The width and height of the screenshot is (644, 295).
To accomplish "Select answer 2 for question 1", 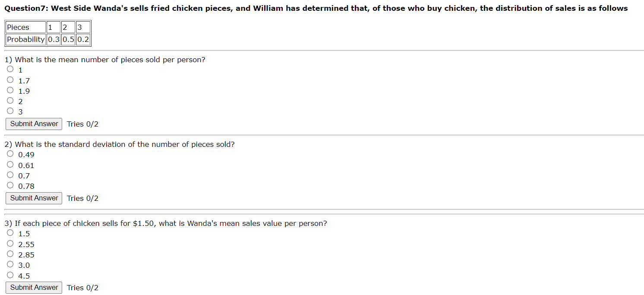I will (x=10, y=100).
